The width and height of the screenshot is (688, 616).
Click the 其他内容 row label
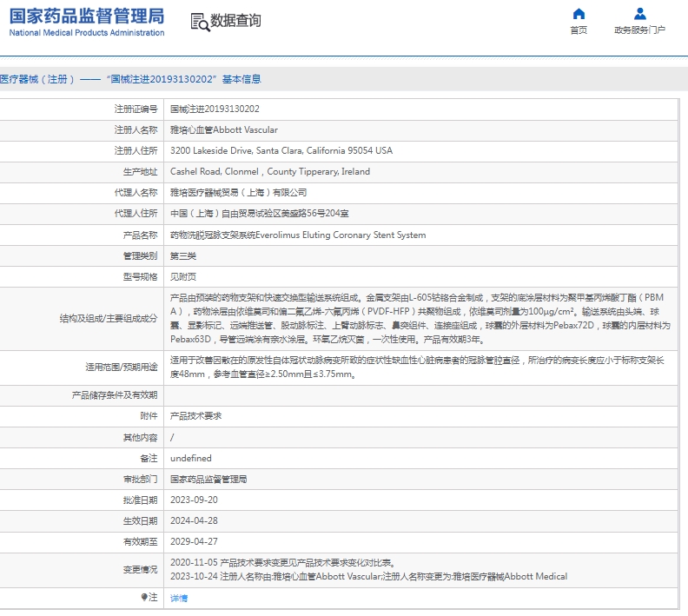tap(140, 437)
